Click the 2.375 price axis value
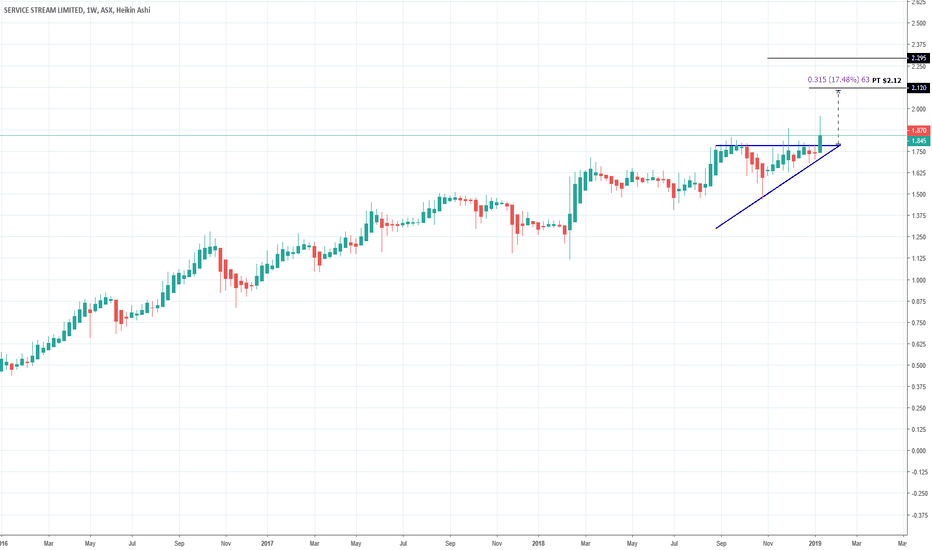This screenshot has height=550, width=932. (918, 45)
